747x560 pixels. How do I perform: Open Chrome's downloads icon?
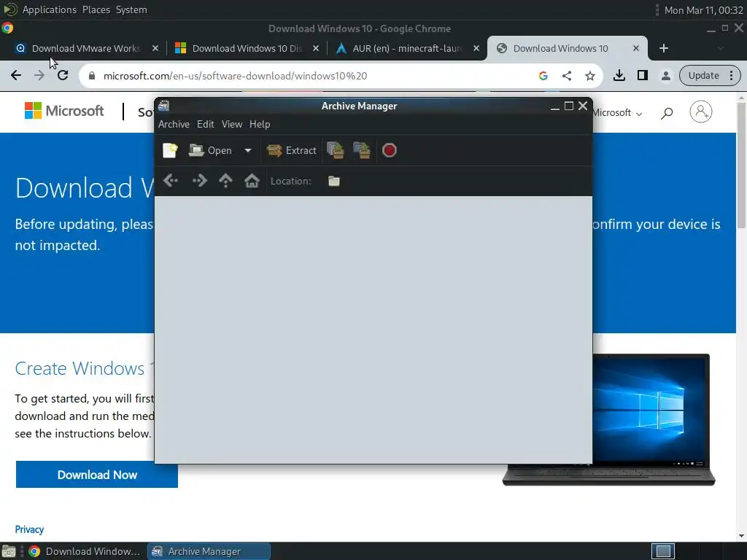pos(619,75)
